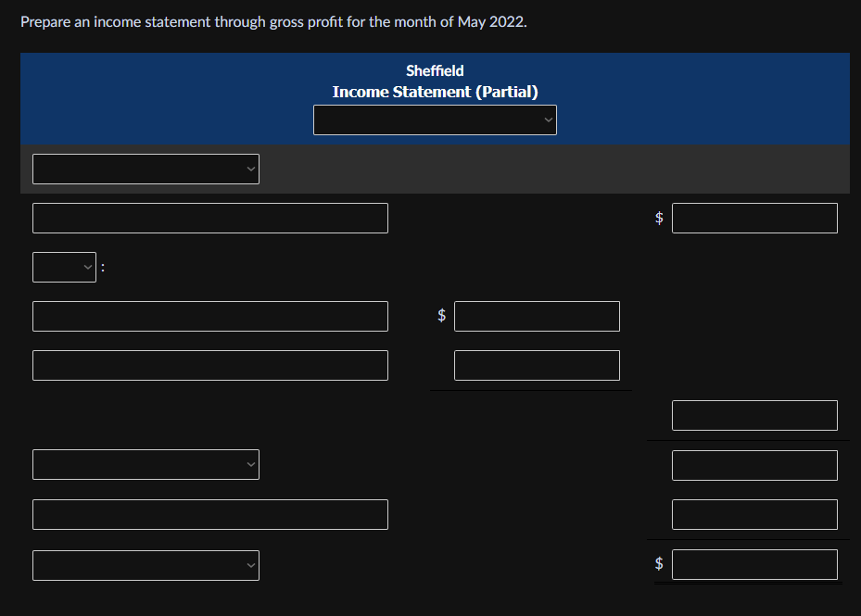Click the first middle-column dollar amount field
This screenshot has width=861, height=616.
coord(537,316)
